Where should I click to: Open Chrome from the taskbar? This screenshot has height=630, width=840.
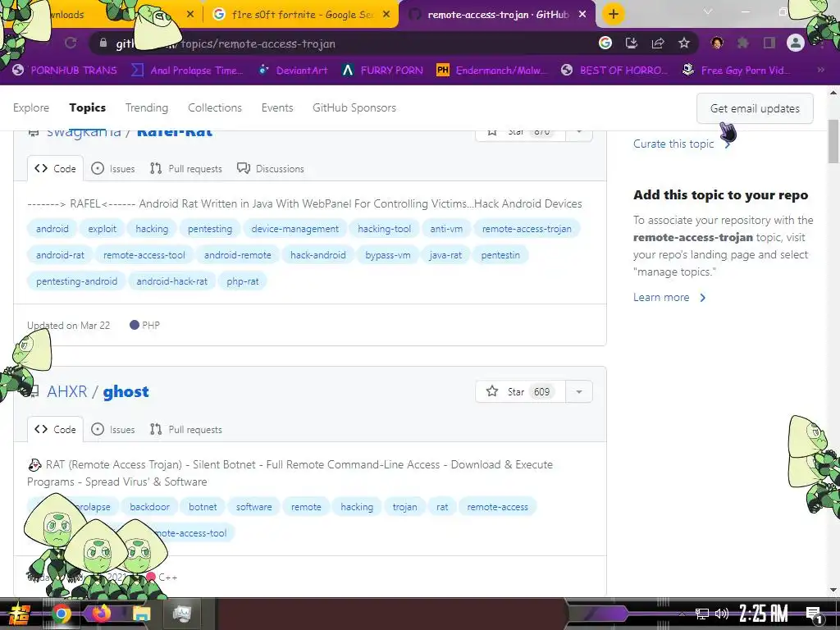(61, 614)
